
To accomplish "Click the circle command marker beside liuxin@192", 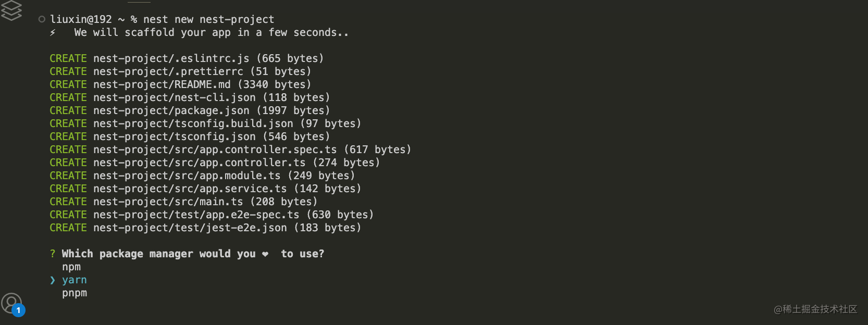I will [x=42, y=19].
